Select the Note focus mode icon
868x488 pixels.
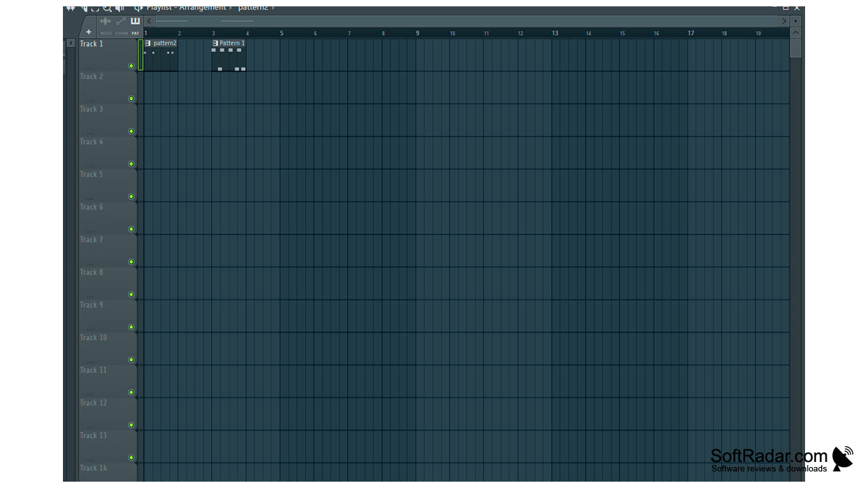pos(106,22)
